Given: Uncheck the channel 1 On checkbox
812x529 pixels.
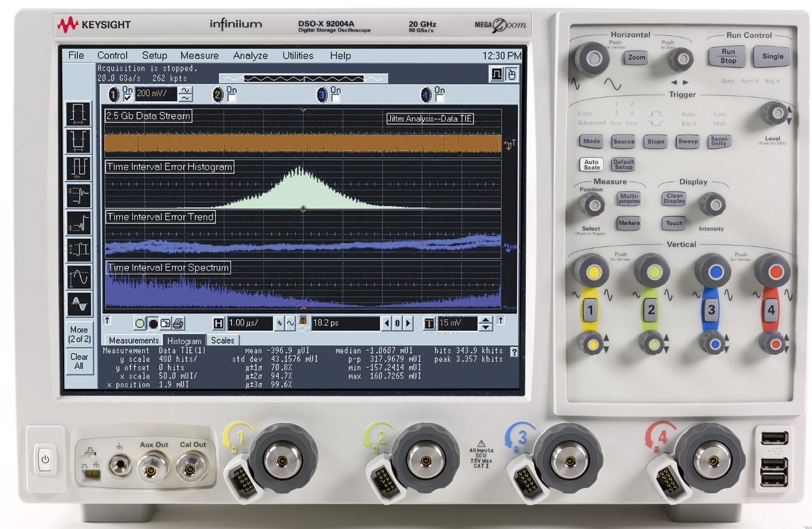Looking at the screenshot, I should 127,98.
